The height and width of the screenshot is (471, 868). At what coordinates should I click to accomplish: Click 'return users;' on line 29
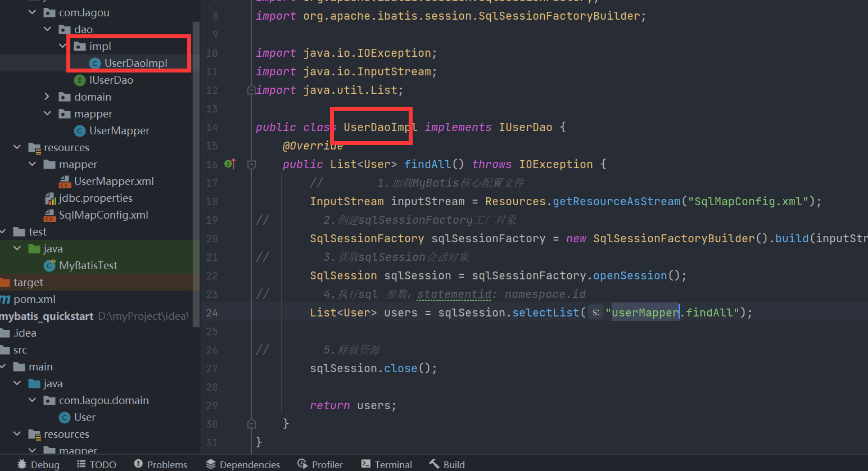(353, 406)
